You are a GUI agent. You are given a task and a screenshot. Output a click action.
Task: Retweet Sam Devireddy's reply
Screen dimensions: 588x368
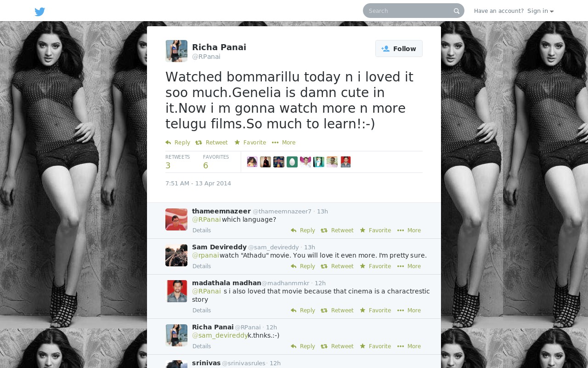click(x=337, y=266)
